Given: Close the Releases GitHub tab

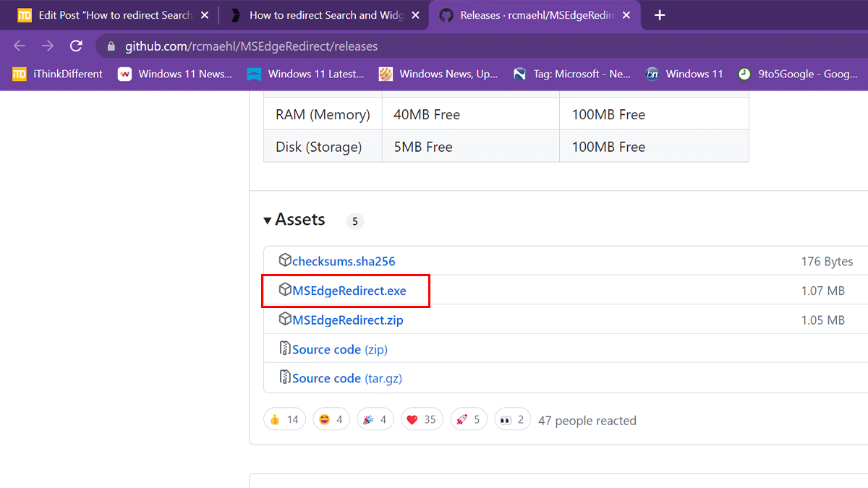Looking at the screenshot, I should click(626, 15).
